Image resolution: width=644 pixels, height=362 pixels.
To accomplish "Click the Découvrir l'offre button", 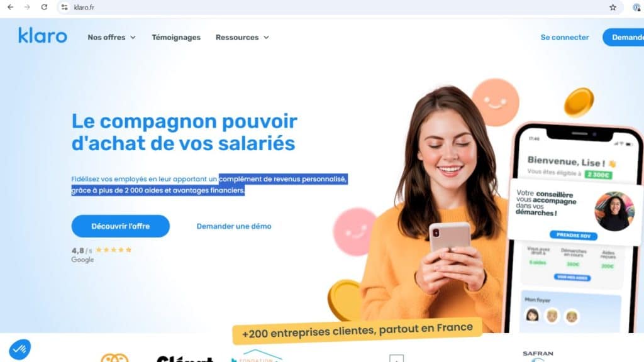I will point(120,226).
